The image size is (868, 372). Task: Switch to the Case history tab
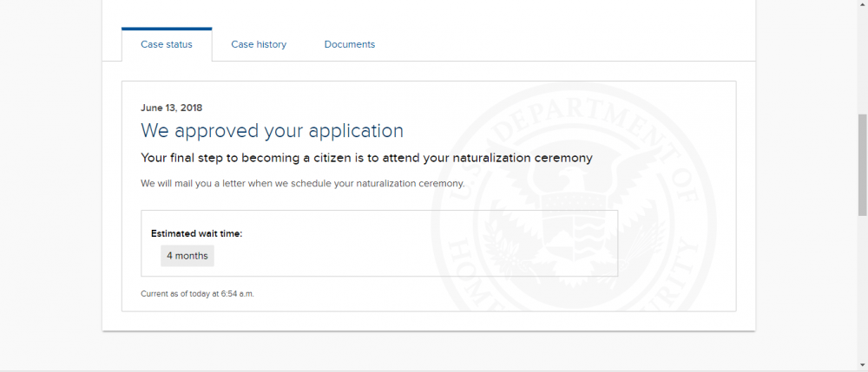[259, 44]
